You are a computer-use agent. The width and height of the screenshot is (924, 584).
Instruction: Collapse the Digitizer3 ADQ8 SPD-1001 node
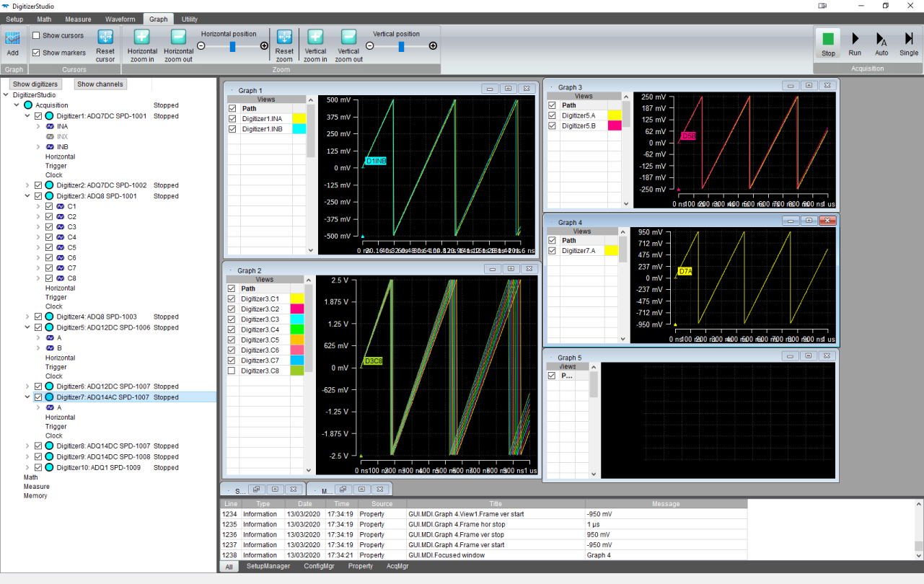click(x=28, y=196)
